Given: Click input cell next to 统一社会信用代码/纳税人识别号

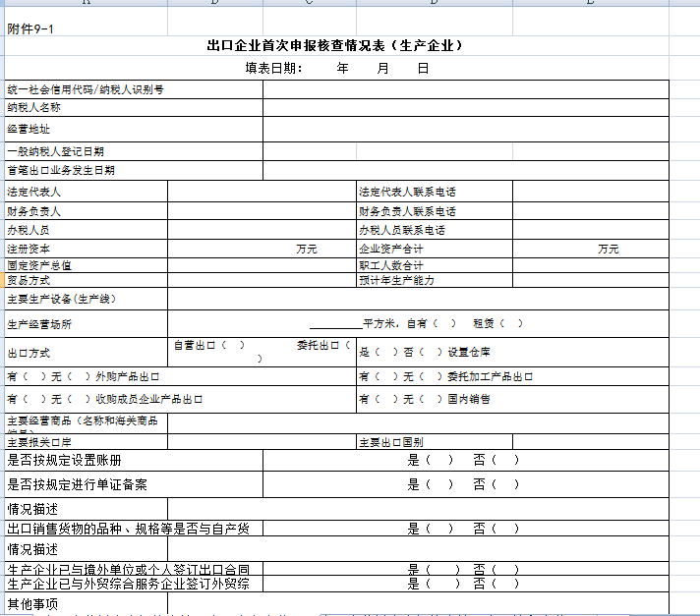Looking at the screenshot, I should [465, 89].
